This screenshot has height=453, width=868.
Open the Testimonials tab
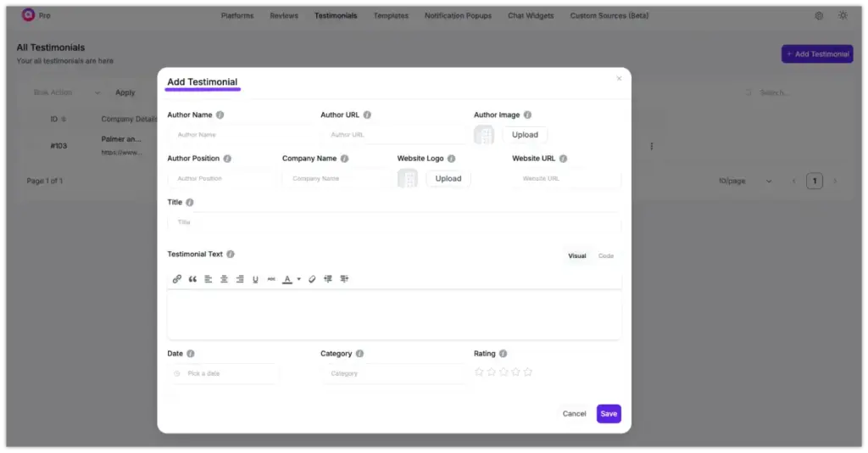point(336,15)
